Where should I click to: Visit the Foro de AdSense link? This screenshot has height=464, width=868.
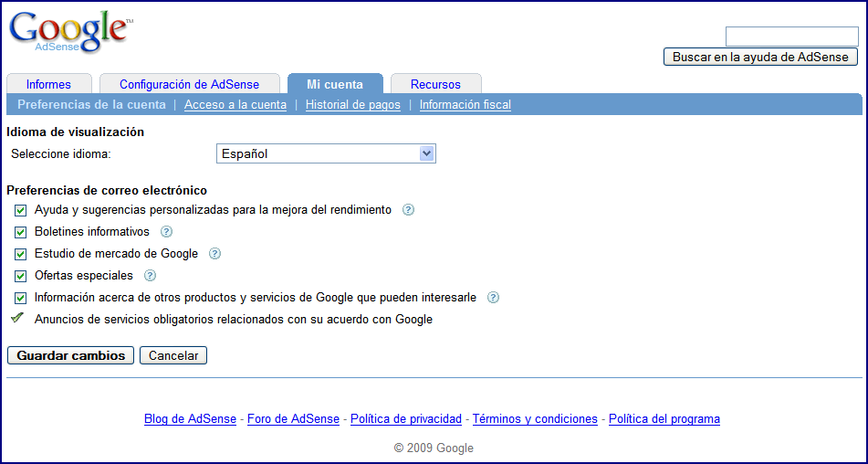tap(293, 418)
